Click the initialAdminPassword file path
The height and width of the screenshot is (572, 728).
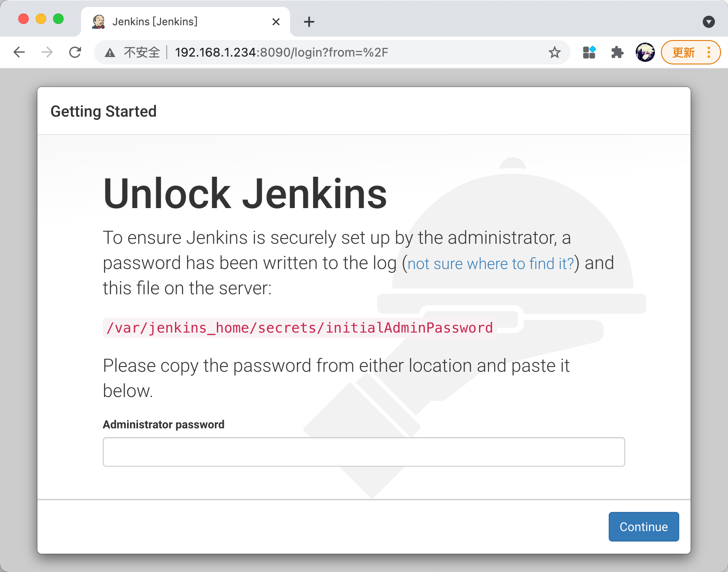[x=300, y=328]
